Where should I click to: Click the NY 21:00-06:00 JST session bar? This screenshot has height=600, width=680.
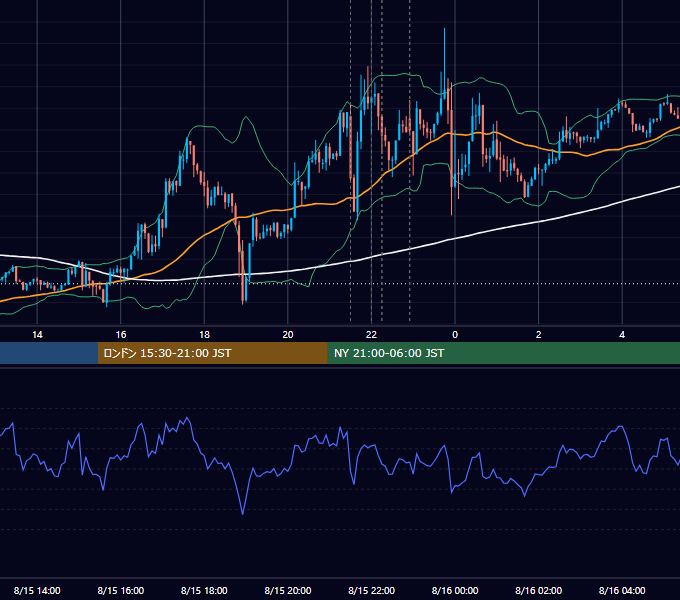coord(503,353)
